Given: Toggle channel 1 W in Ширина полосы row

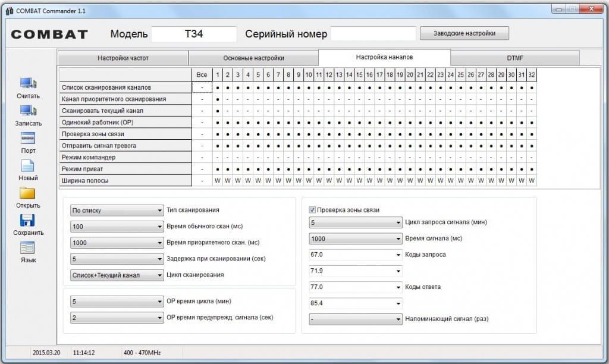Looking at the screenshot, I should pyautogui.click(x=218, y=181).
